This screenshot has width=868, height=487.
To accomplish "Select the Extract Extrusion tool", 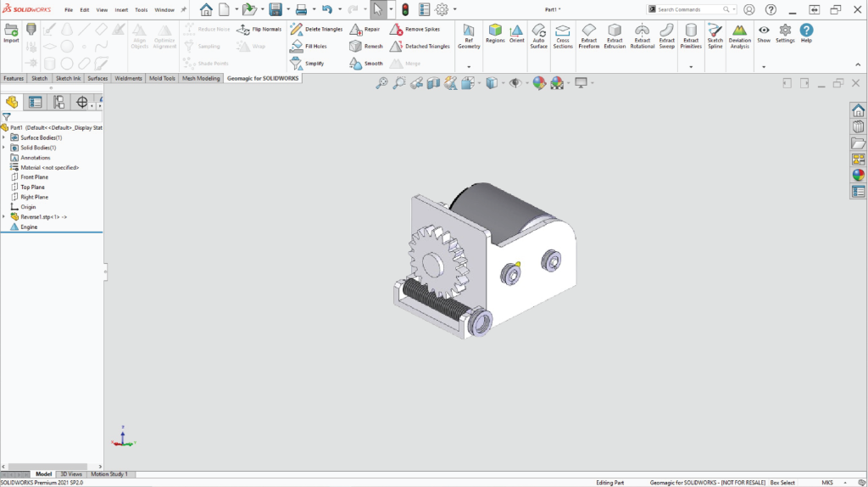I will tap(615, 34).
